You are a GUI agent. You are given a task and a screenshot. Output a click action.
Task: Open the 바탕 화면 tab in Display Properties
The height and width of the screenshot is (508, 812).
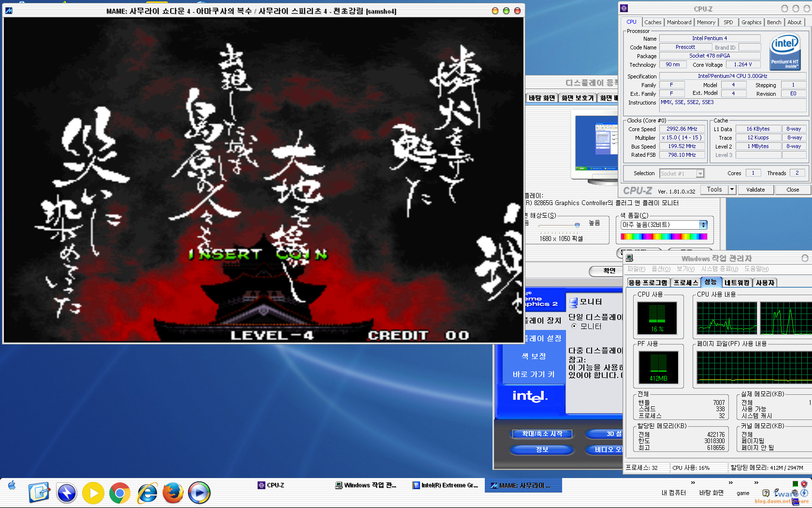coord(541,98)
